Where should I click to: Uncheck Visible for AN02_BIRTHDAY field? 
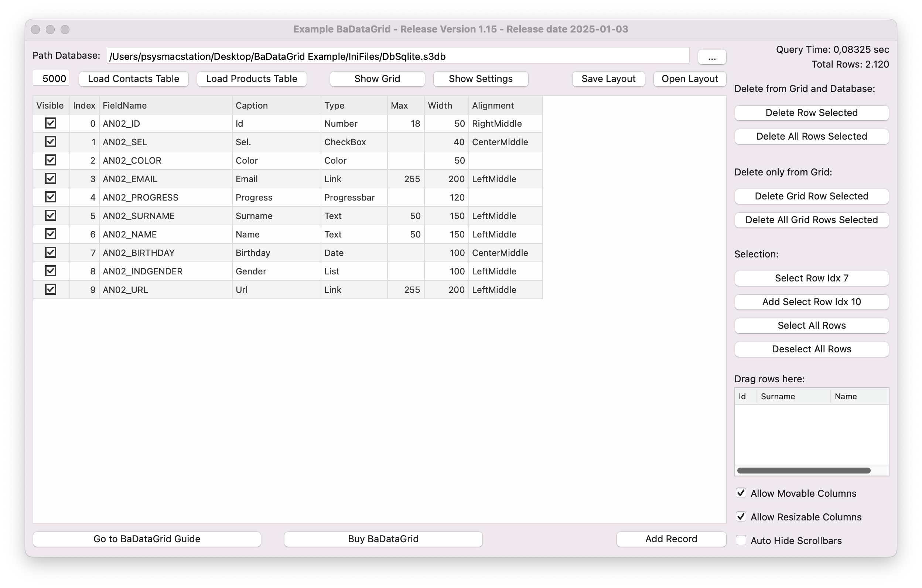click(x=51, y=252)
